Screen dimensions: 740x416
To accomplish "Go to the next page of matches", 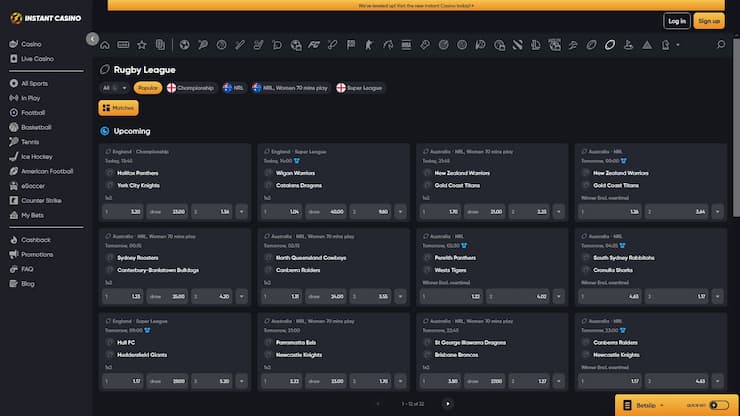I will (448, 404).
